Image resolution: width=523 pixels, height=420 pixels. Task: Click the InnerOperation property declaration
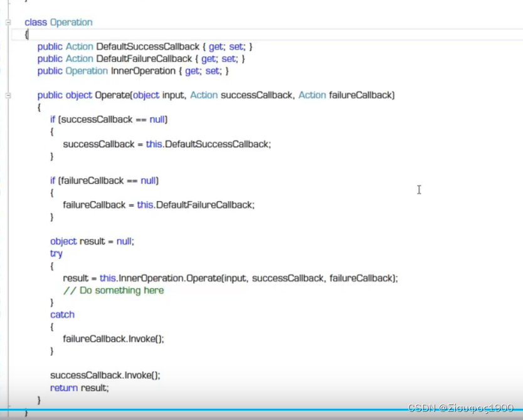coord(144,71)
